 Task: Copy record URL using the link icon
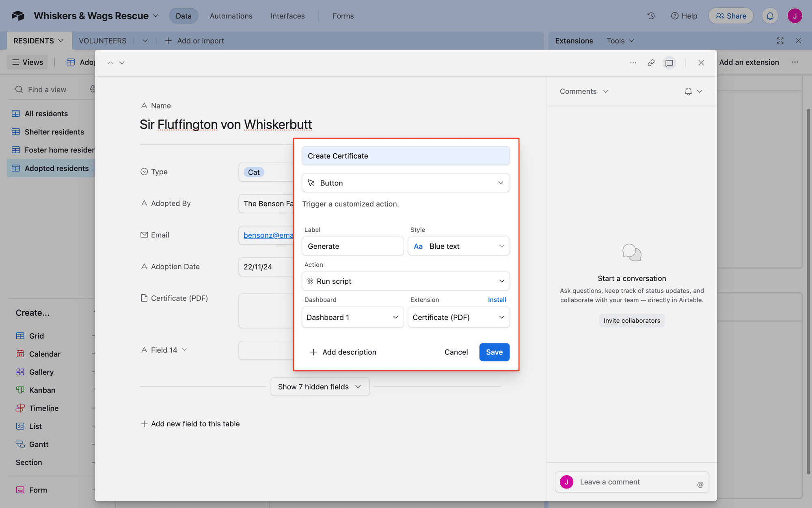(651, 63)
